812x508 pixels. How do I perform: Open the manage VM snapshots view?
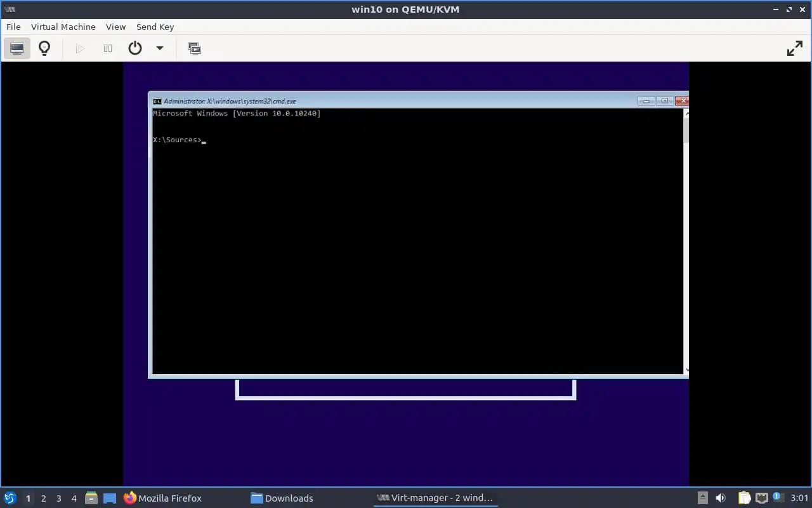[x=195, y=48]
